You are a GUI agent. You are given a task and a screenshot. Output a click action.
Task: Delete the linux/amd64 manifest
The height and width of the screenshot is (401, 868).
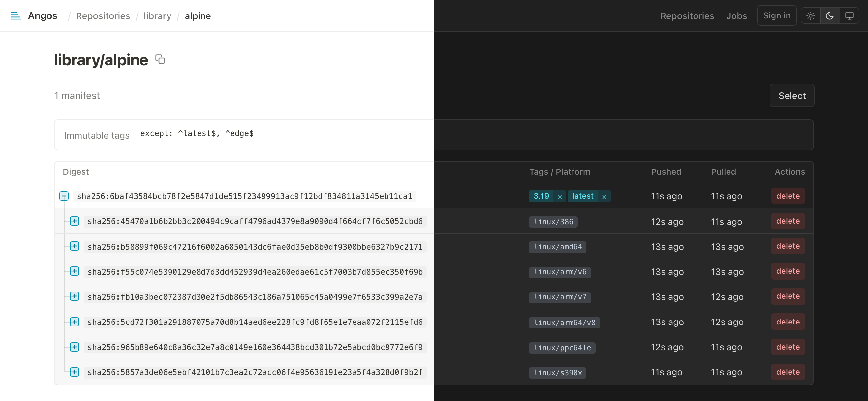coord(788,246)
